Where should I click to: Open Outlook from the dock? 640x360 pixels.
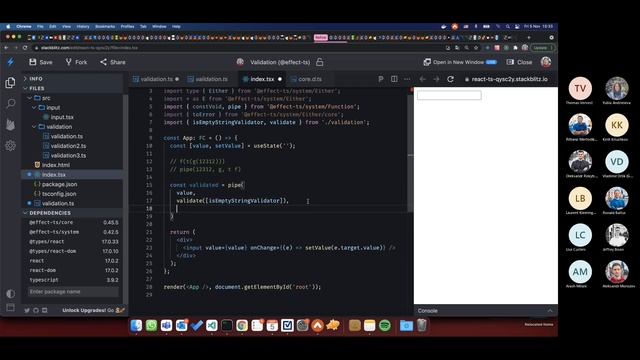coord(181,325)
